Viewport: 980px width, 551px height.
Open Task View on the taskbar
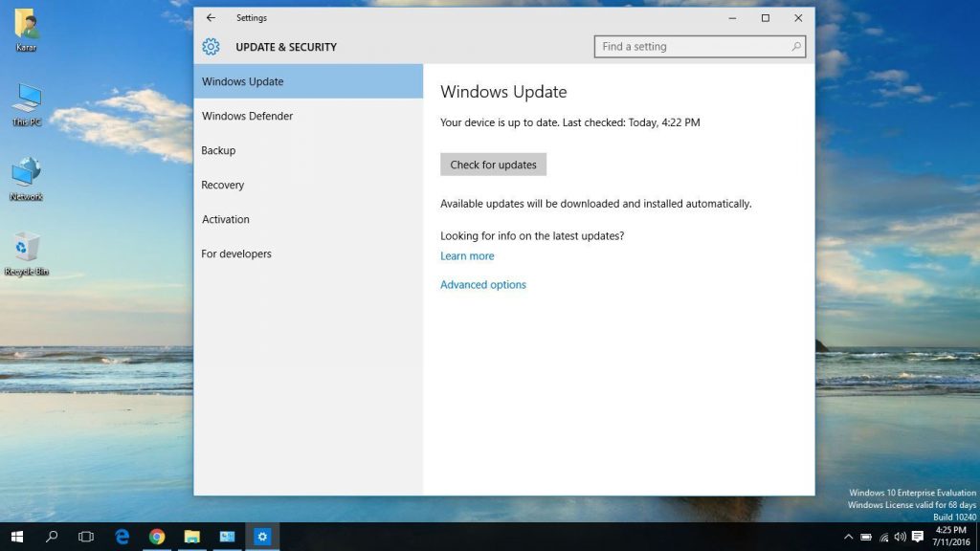click(86, 537)
